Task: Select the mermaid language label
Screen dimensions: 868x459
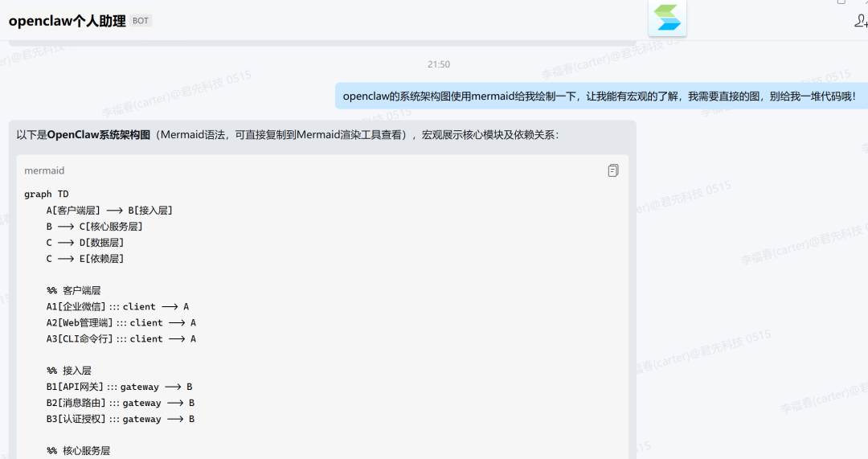Action: [44, 170]
